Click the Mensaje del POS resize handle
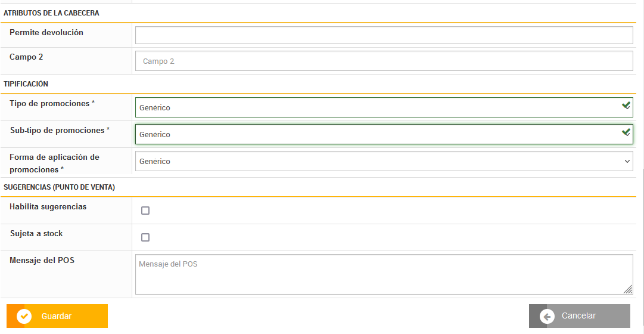Screen dimensions: 644x334 click(628, 289)
